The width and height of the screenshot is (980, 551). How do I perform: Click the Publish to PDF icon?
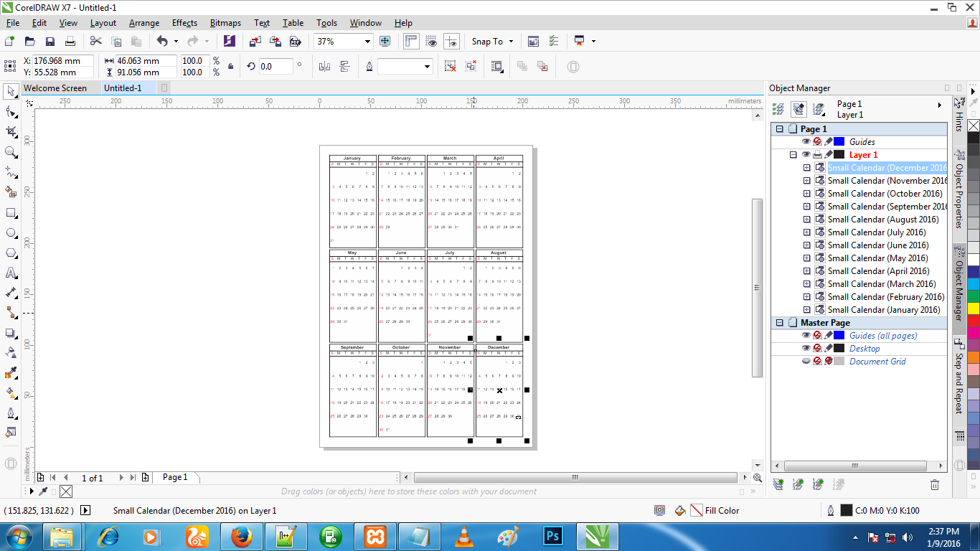pos(295,42)
